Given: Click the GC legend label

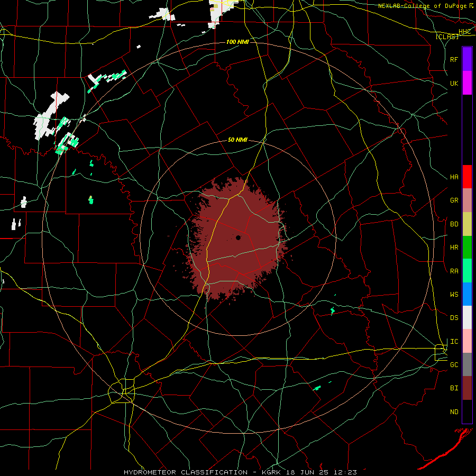Looking at the screenshot, I should click(454, 364).
